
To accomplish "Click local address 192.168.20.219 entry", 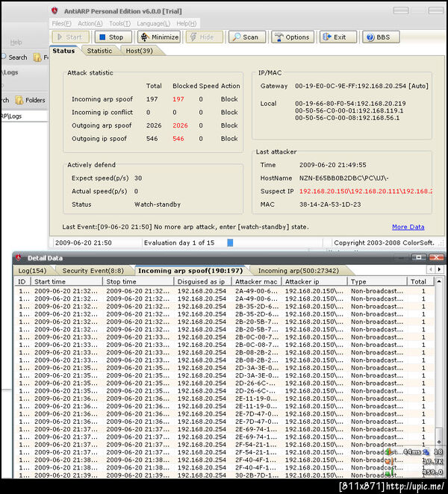I will point(350,103).
